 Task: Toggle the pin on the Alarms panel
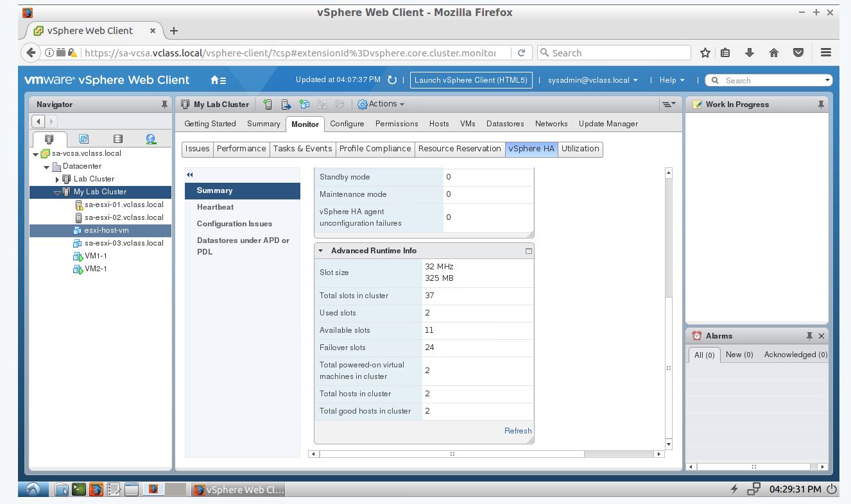[x=809, y=336]
